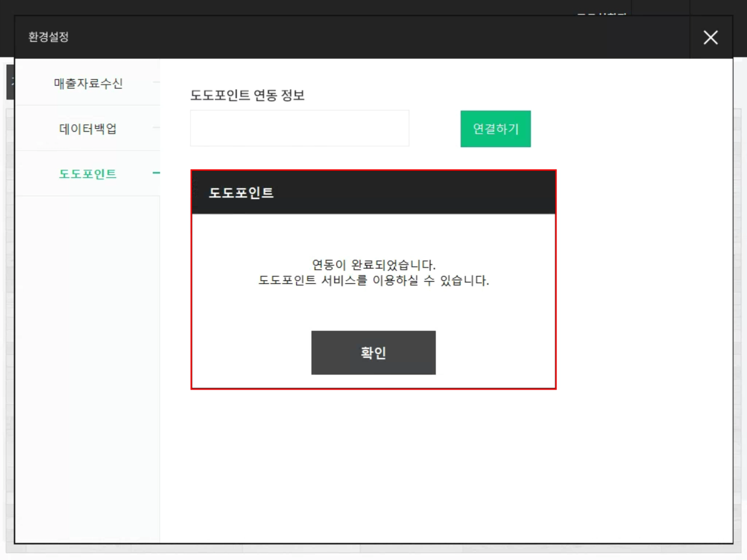The height and width of the screenshot is (560, 747).
Task: Click the dash marker beside 매출자료수신
Action: (x=156, y=82)
